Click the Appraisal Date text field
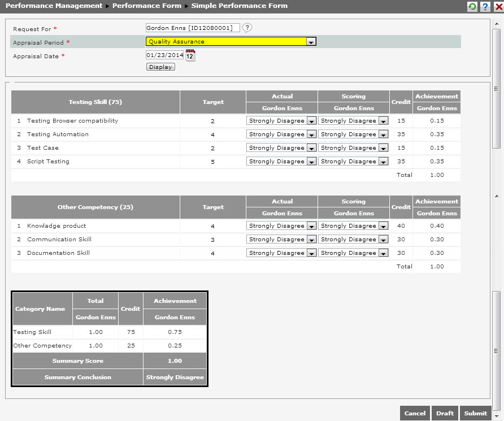This screenshot has height=421, width=504. click(164, 55)
